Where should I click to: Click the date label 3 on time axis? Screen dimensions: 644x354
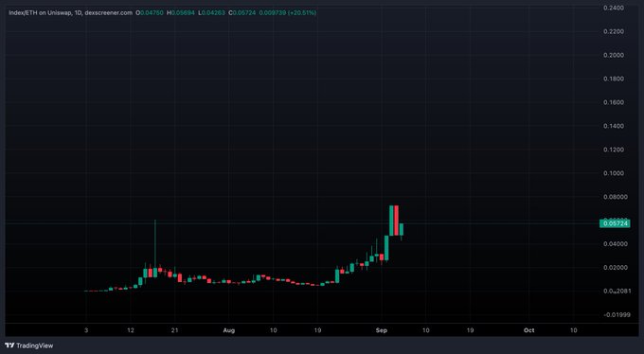[x=86, y=330]
